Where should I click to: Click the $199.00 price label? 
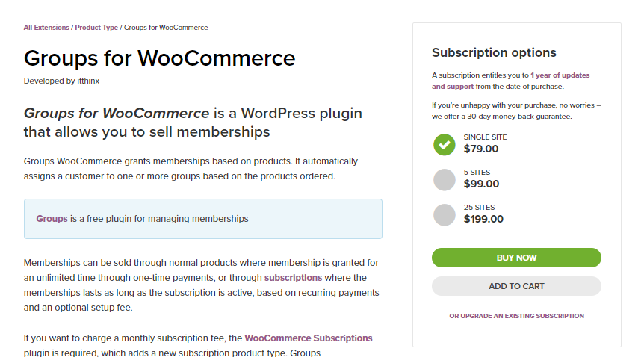[x=483, y=219]
